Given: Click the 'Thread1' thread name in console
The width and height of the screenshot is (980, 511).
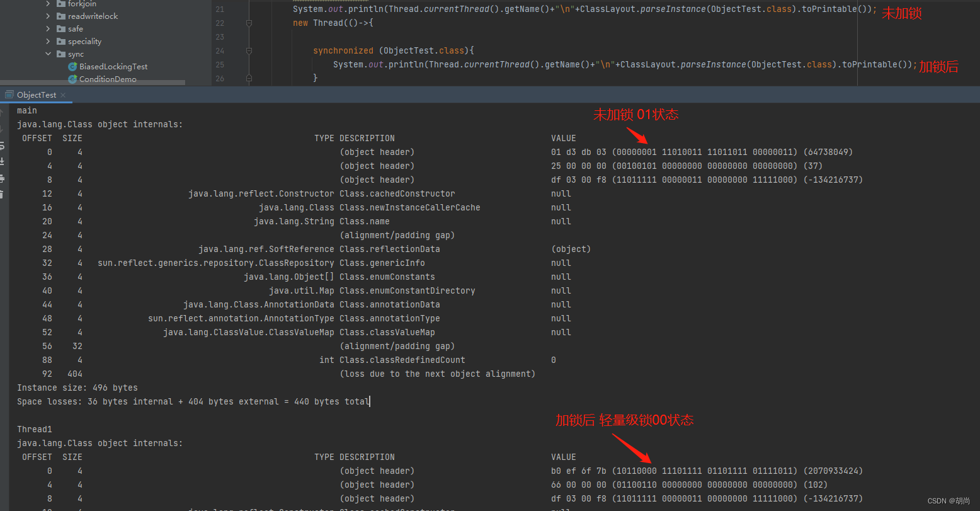Looking at the screenshot, I should [x=35, y=429].
